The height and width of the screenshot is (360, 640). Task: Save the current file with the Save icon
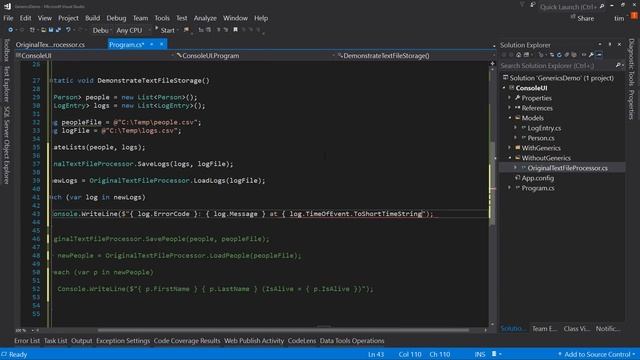[51, 30]
